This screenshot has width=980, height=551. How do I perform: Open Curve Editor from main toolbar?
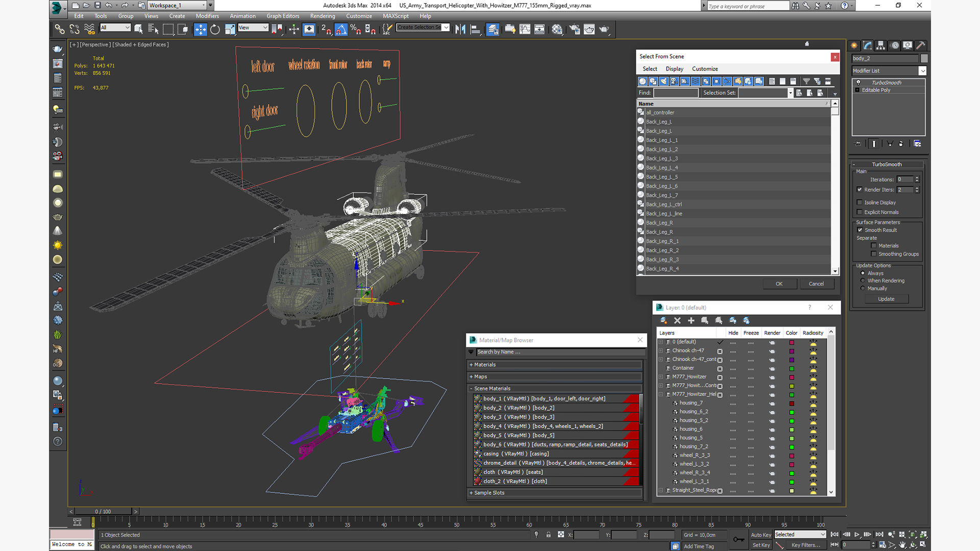[x=525, y=30]
